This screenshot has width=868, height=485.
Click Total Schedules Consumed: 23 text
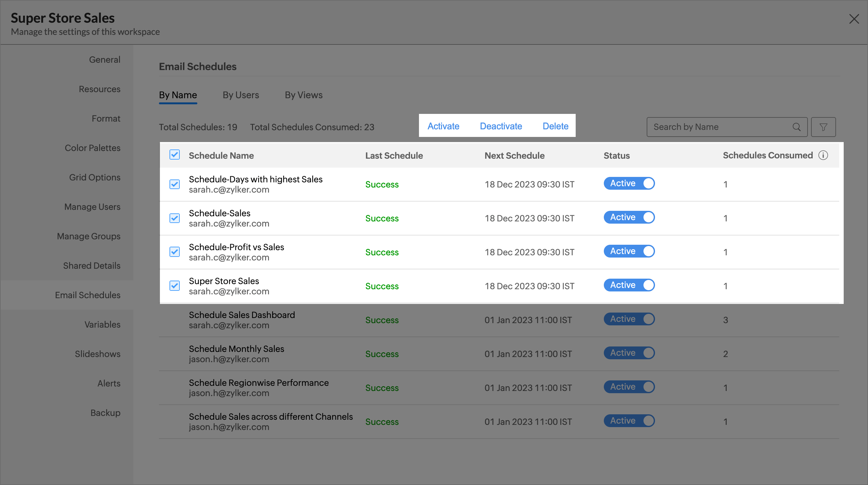click(312, 127)
